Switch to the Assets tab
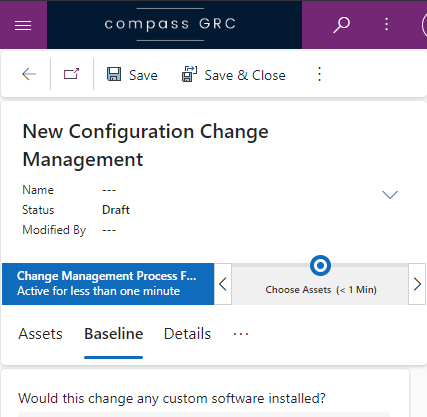Viewport: 427px width, 417px height. coord(40,334)
